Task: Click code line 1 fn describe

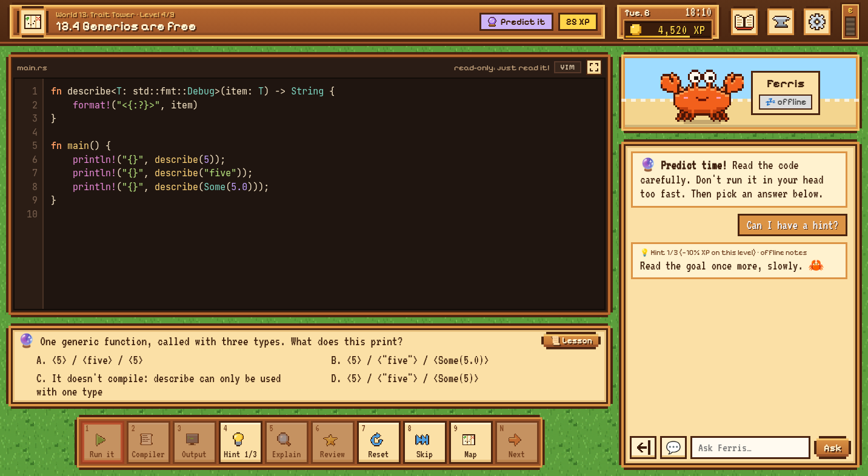Action: (x=193, y=91)
